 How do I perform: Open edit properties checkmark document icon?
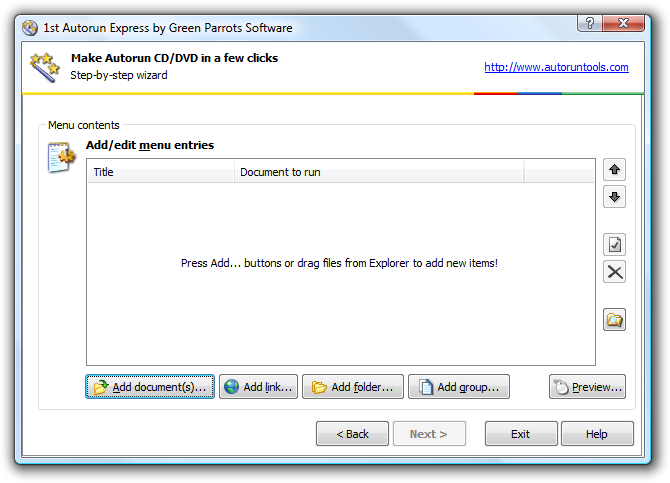pos(614,244)
